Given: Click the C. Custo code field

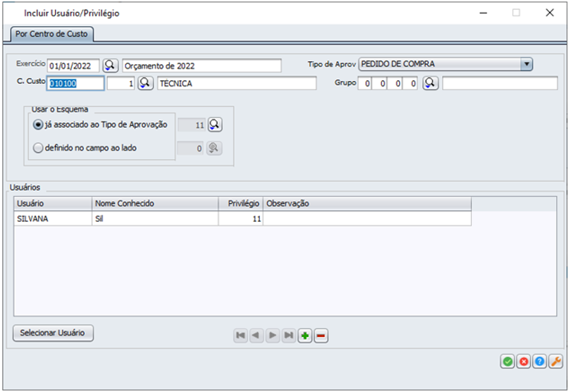Looking at the screenshot, I should tap(76, 83).
